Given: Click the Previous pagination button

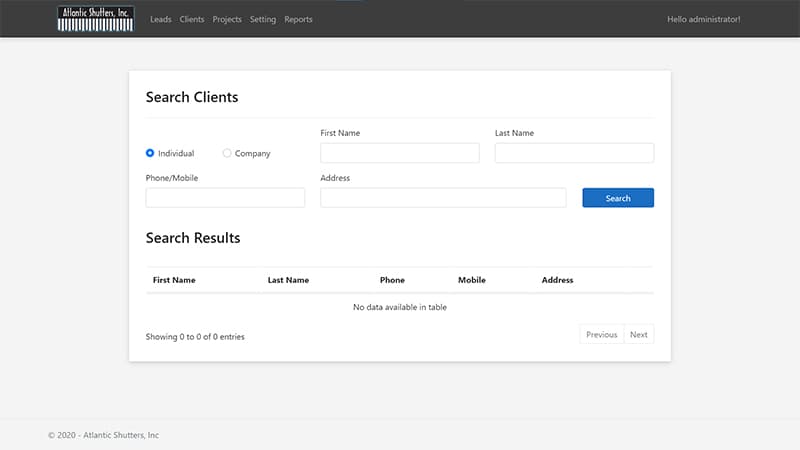Looking at the screenshot, I should (x=601, y=335).
